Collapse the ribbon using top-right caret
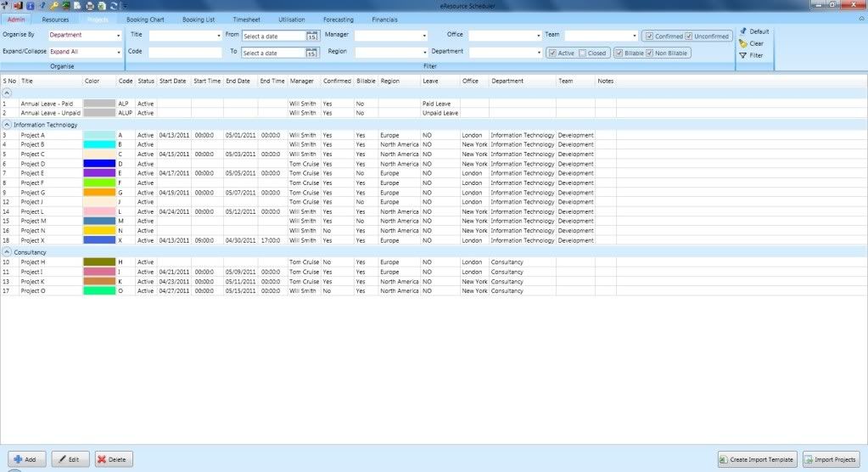Image resolution: width=868 pixels, height=472 pixels. [861, 19]
